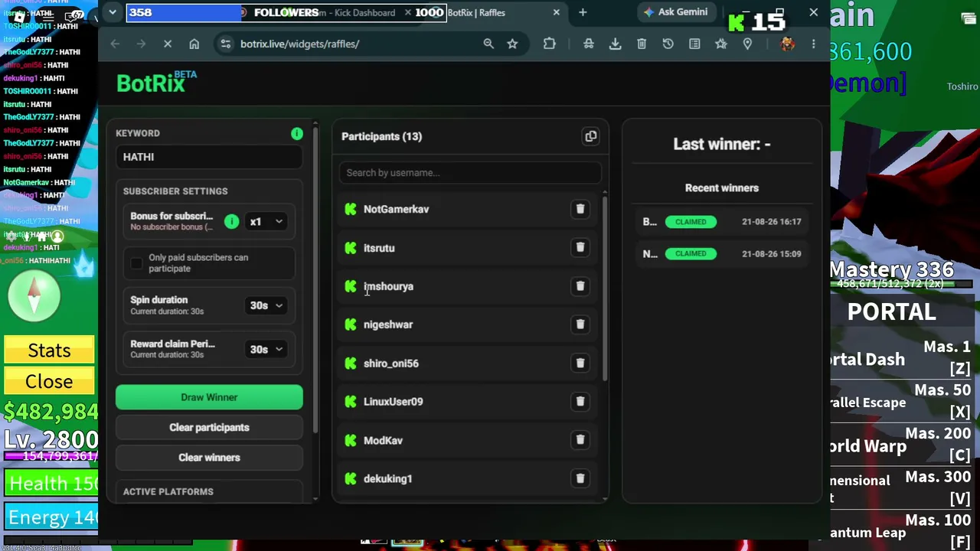
Task: Click the starred bookmarks toolbar icon
Action: (721, 44)
